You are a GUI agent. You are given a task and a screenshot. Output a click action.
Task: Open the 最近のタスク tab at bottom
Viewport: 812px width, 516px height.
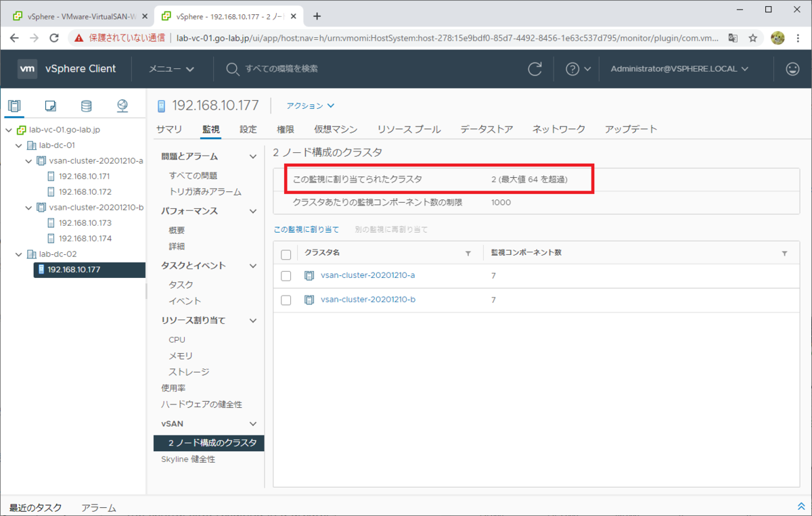pos(36,508)
